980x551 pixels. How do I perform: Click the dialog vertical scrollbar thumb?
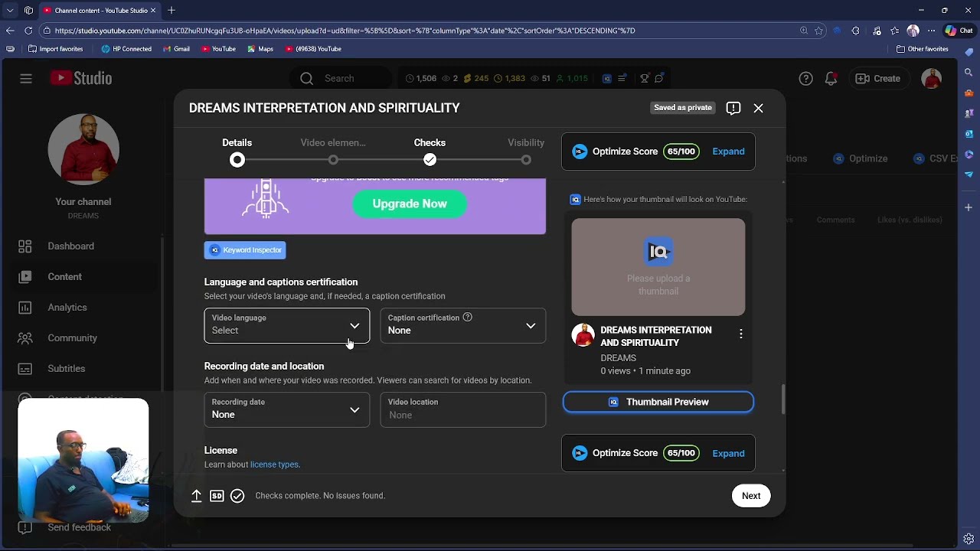point(782,399)
